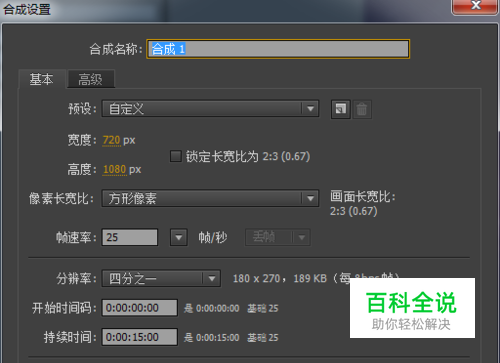This screenshot has height=363, width=500.
Task: Click the save preset icon
Action: click(340, 109)
